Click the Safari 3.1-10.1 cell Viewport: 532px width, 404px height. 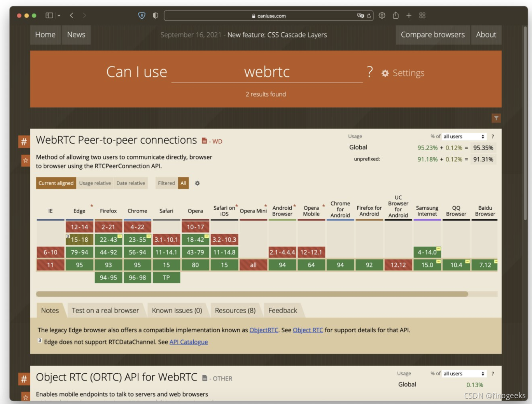pos(166,240)
